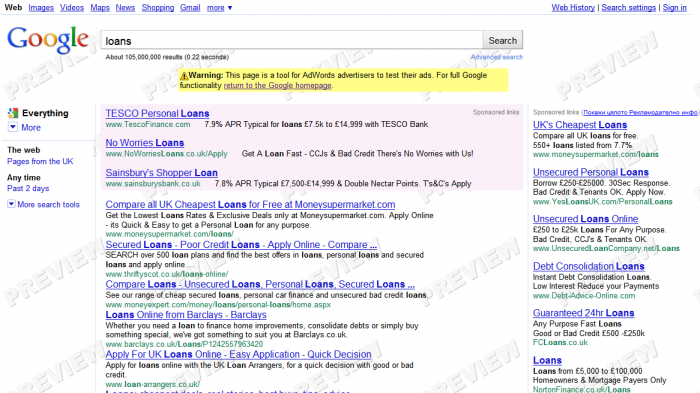Open Guaranteed 24hr Loans sponsored link

coord(583,313)
